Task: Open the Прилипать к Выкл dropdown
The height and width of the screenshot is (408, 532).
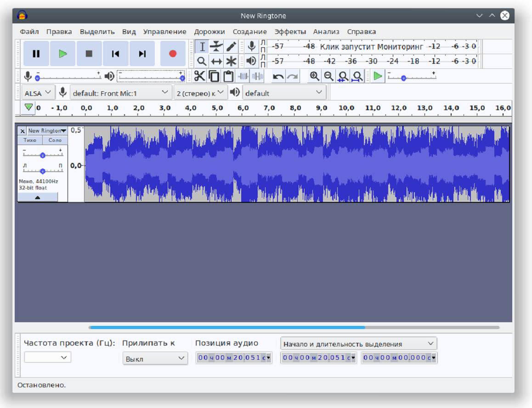Action: 155,358
